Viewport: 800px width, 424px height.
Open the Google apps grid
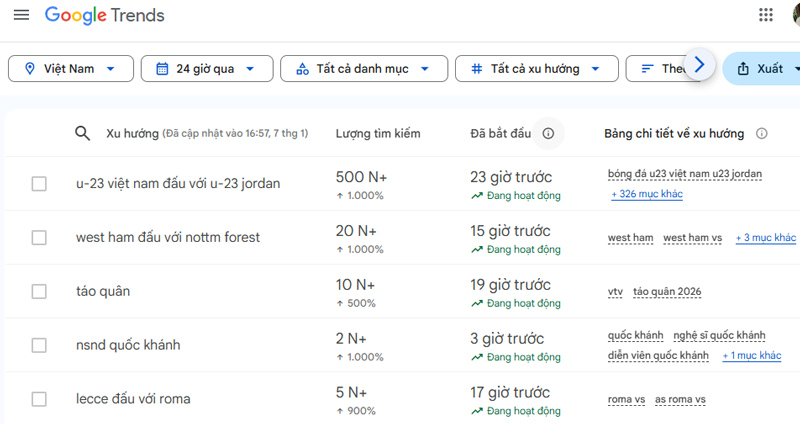(765, 15)
